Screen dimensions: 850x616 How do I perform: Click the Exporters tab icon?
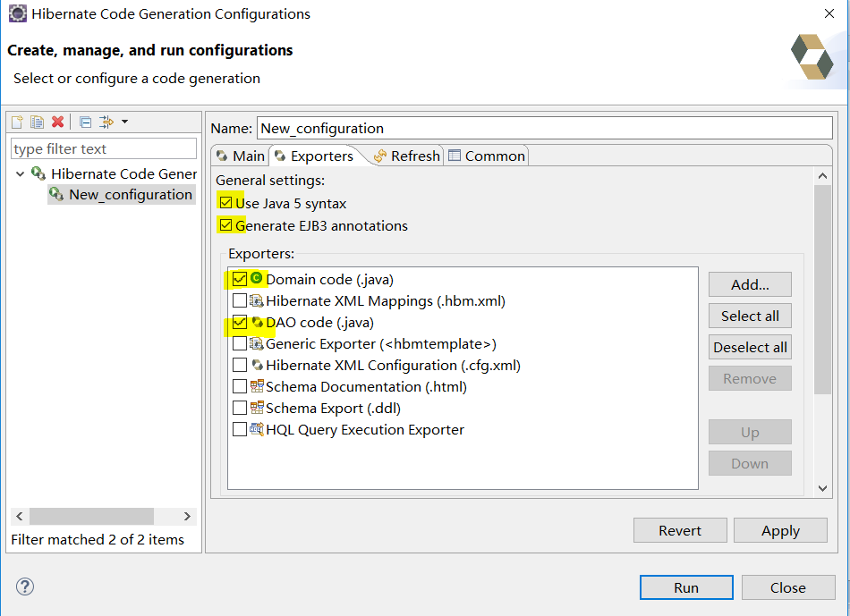click(280, 156)
